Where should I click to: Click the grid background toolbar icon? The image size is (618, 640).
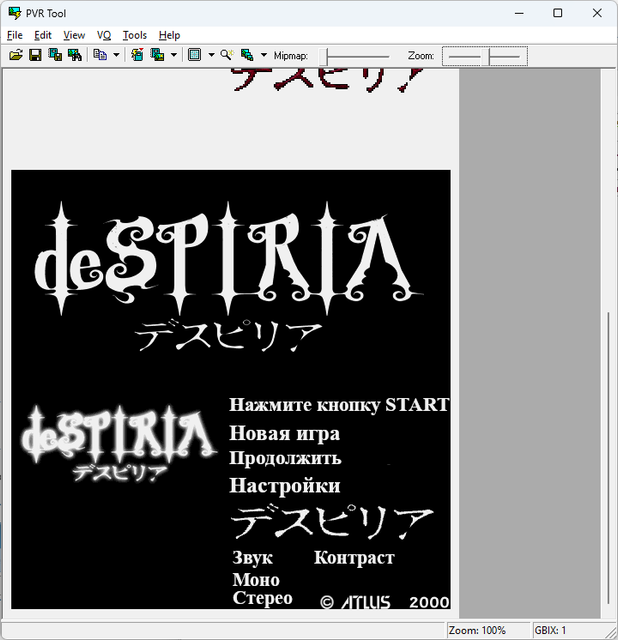(194, 55)
